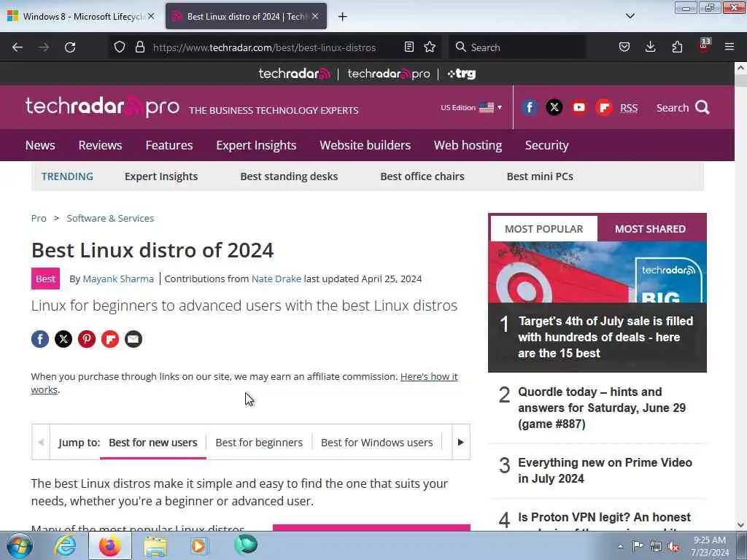Expand the list all tabs chevron
Image resolution: width=747 pixels, height=560 pixels.
click(630, 16)
